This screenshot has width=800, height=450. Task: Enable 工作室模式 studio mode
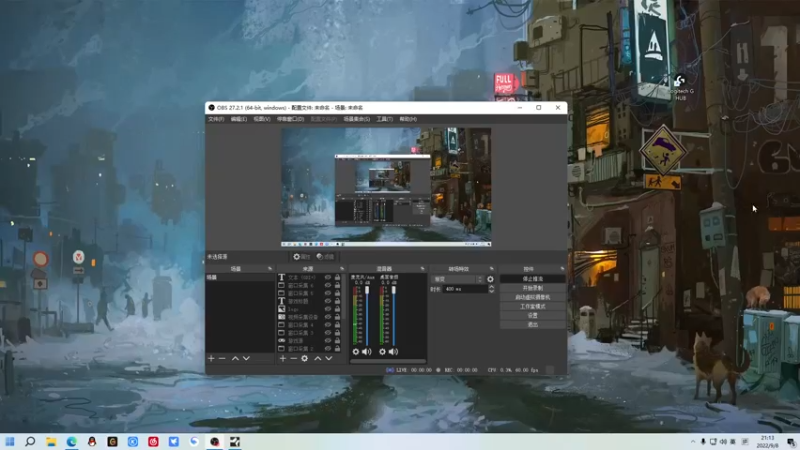click(533, 306)
